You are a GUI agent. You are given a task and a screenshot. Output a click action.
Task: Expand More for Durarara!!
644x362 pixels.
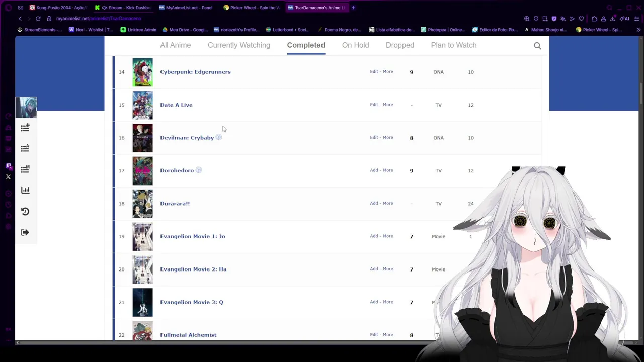tap(388, 203)
